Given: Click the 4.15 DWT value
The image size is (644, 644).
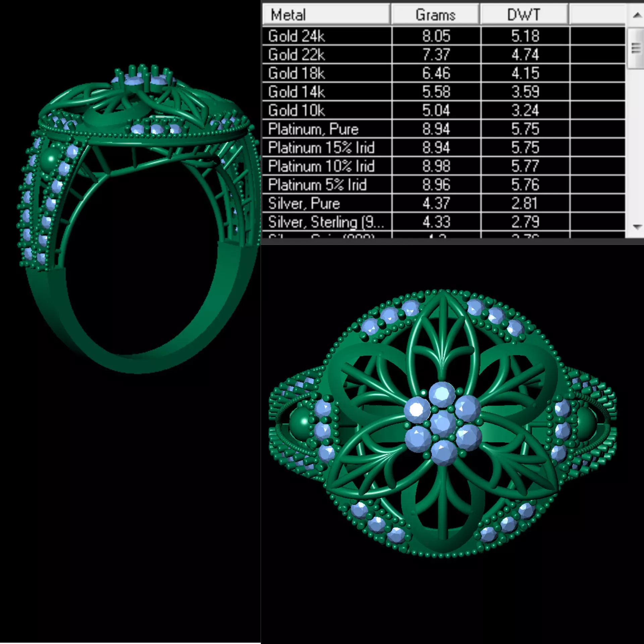Looking at the screenshot, I should tap(525, 73).
